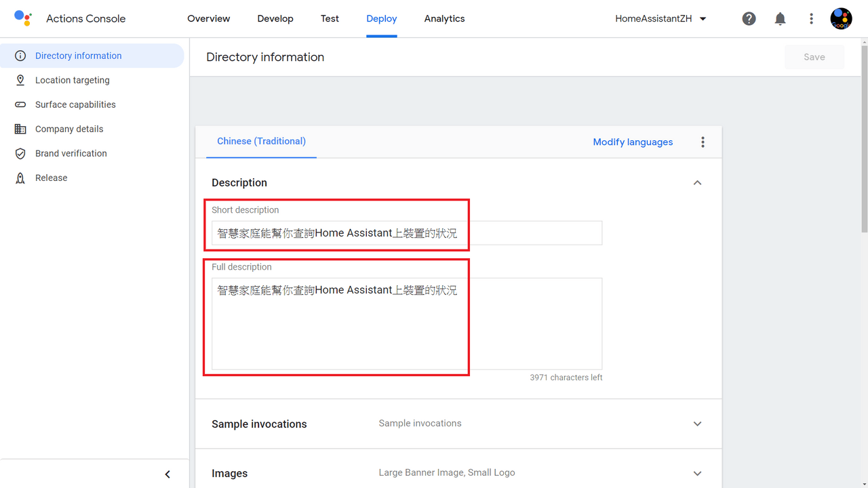The width and height of the screenshot is (868, 488).
Task: Open the help question mark icon
Action: pyautogui.click(x=749, y=19)
